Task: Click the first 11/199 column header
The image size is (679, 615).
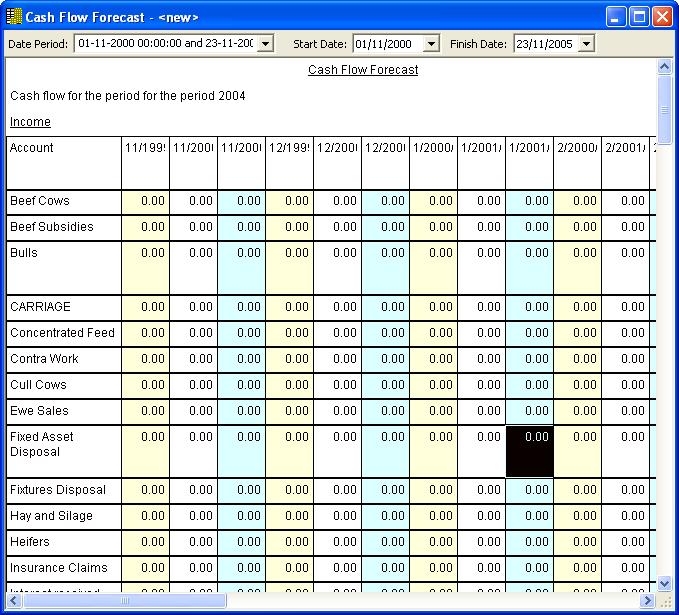Action: [146, 163]
